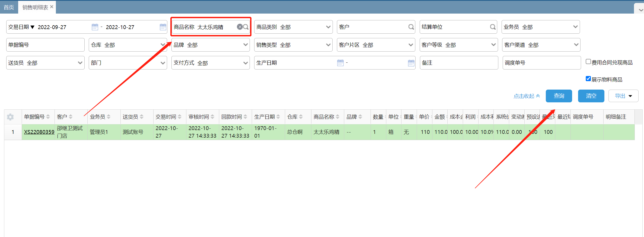Open 送货员 dropdown
The height and width of the screenshot is (237, 644).
click(x=45, y=63)
